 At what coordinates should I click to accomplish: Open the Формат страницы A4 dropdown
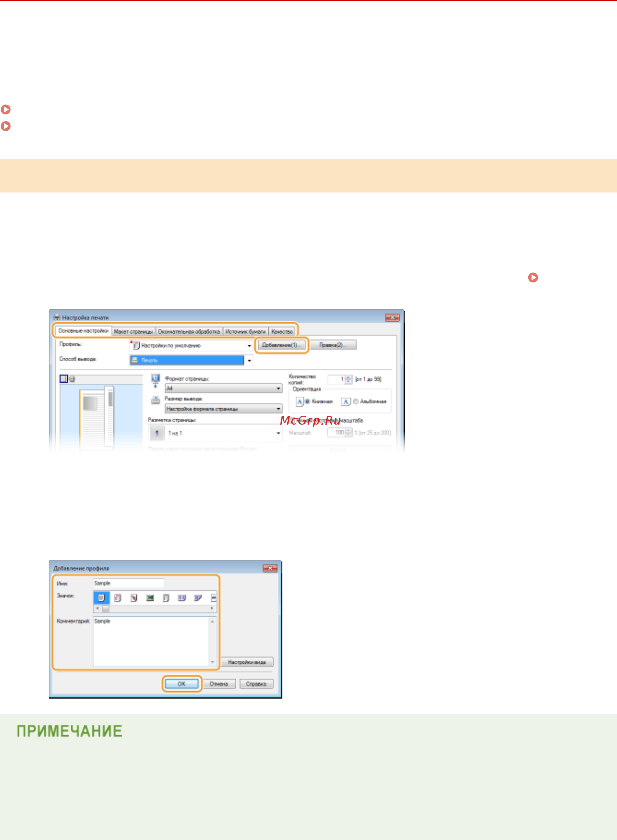pos(224,389)
